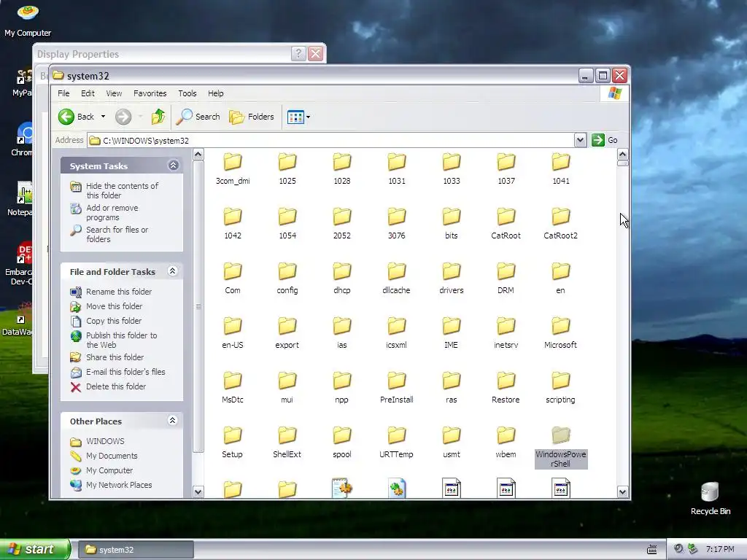Open the View menu
The height and width of the screenshot is (560, 747).
coord(114,93)
